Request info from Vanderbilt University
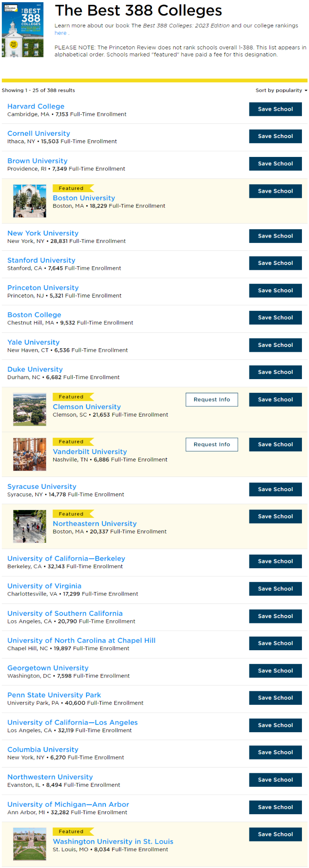The image size is (309, 868). point(211,444)
